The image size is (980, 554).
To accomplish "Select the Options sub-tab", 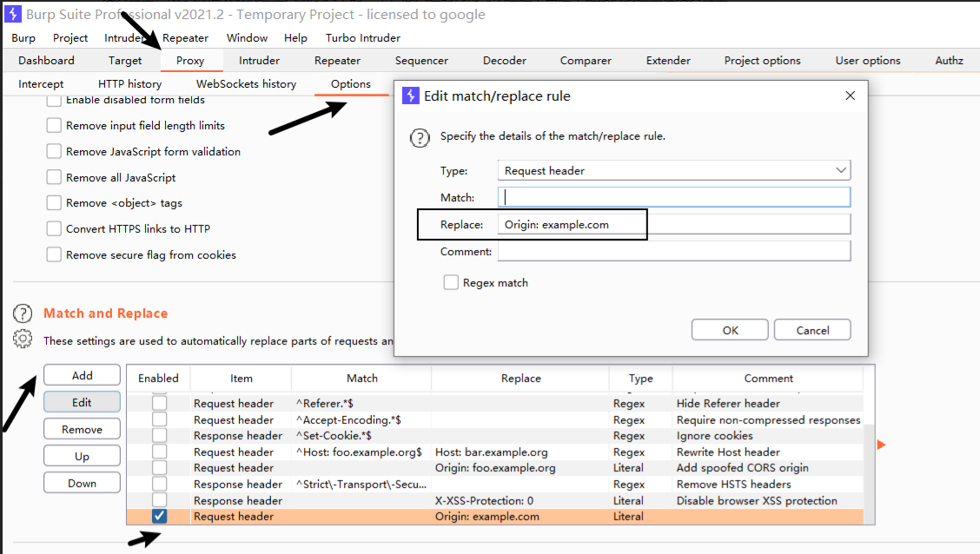I will [x=351, y=83].
